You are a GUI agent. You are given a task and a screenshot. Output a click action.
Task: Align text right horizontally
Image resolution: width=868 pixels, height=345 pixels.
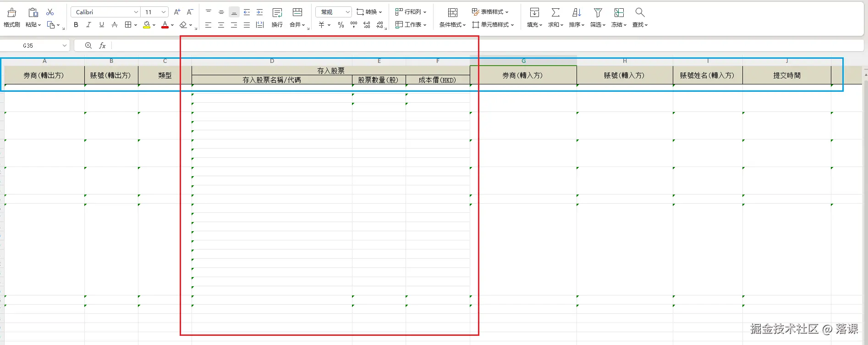click(x=234, y=25)
